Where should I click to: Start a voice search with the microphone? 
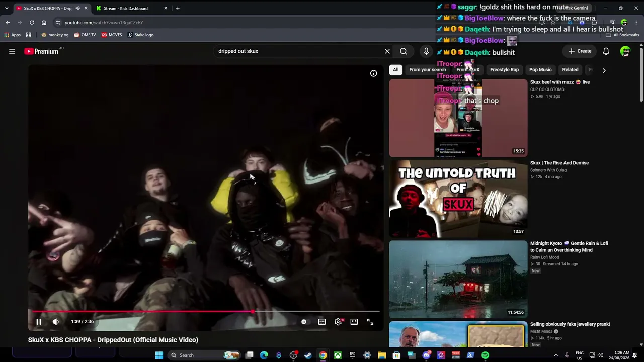coord(426,51)
